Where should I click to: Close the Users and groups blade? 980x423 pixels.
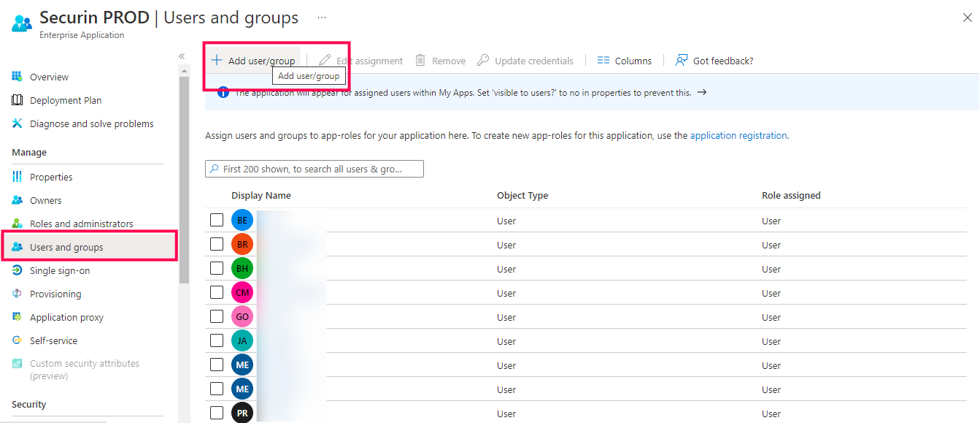click(968, 18)
